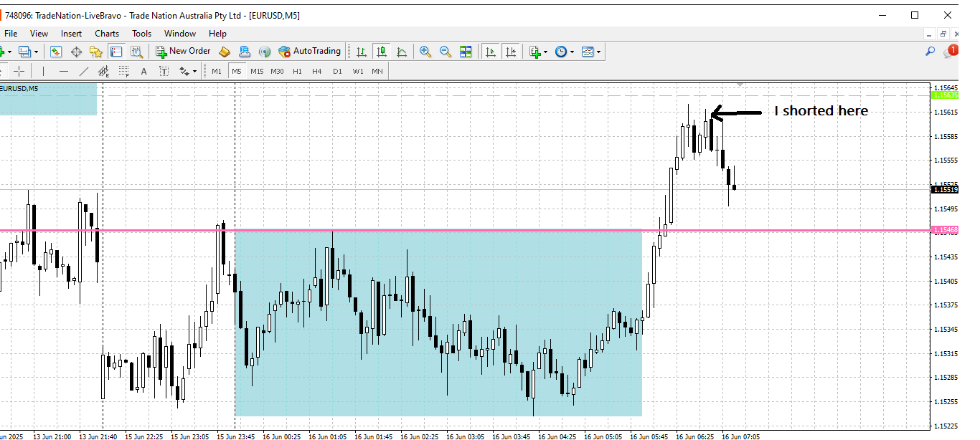This screenshot has height=440, width=980.
Task: Switch chart to candlestick mode
Action: (x=382, y=52)
